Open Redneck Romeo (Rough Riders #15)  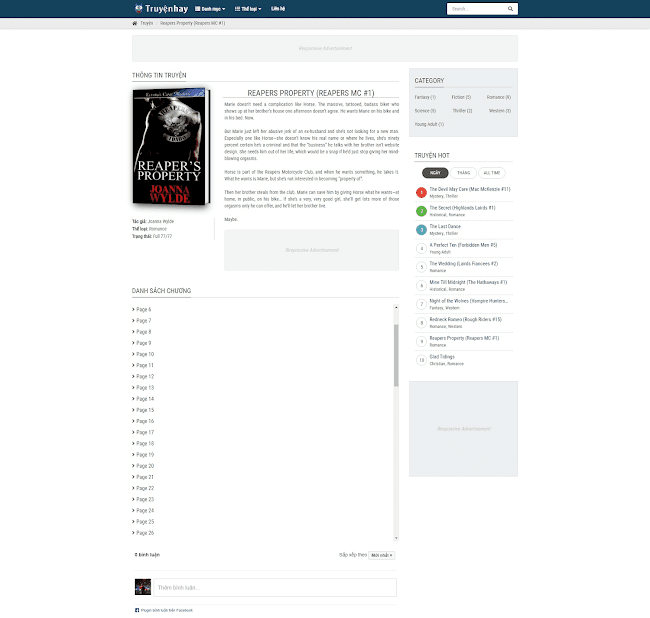pyautogui.click(x=466, y=320)
